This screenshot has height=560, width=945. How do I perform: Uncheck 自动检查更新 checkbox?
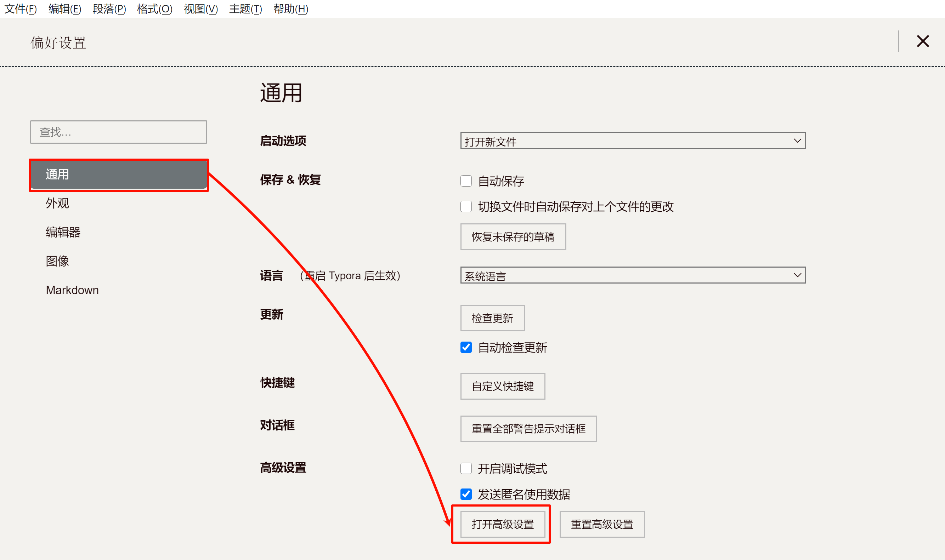pos(466,347)
